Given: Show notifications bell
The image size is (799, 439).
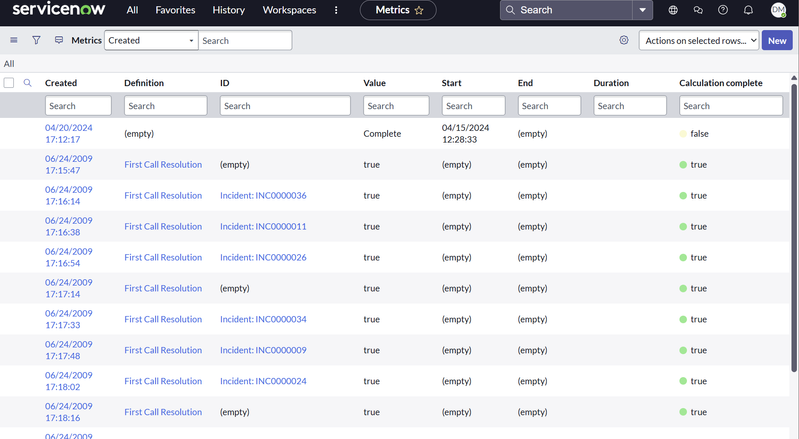Looking at the screenshot, I should click(748, 10).
